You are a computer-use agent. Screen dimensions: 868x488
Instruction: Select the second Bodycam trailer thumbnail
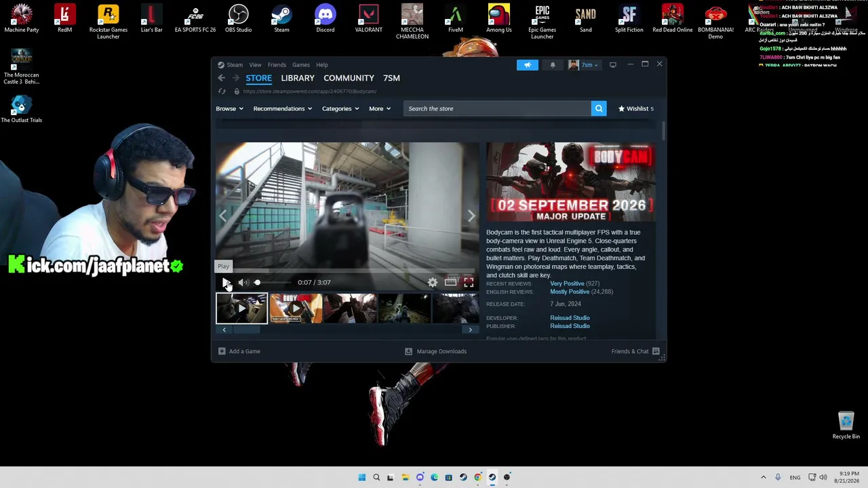[x=296, y=308]
